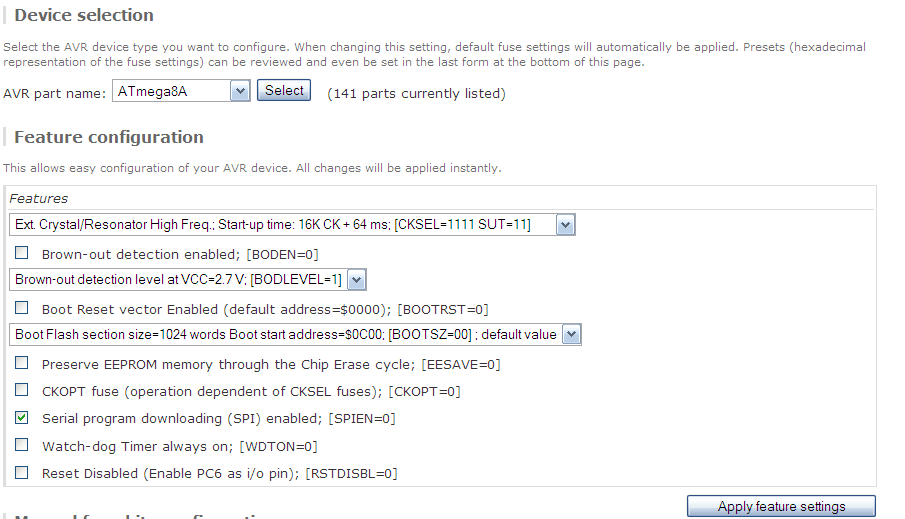The image size is (905, 519).
Task: Click the Select button for device
Action: click(x=284, y=91)
